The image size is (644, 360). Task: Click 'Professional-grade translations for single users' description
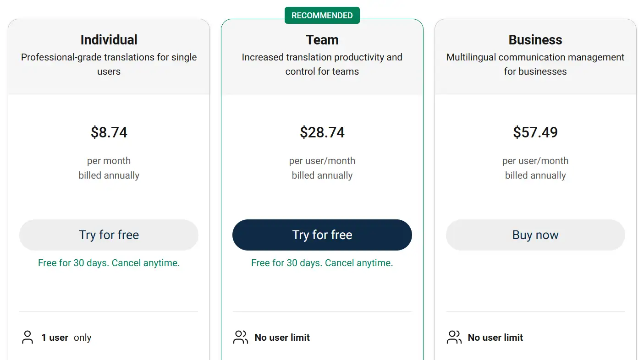click(x=109, y=64)
